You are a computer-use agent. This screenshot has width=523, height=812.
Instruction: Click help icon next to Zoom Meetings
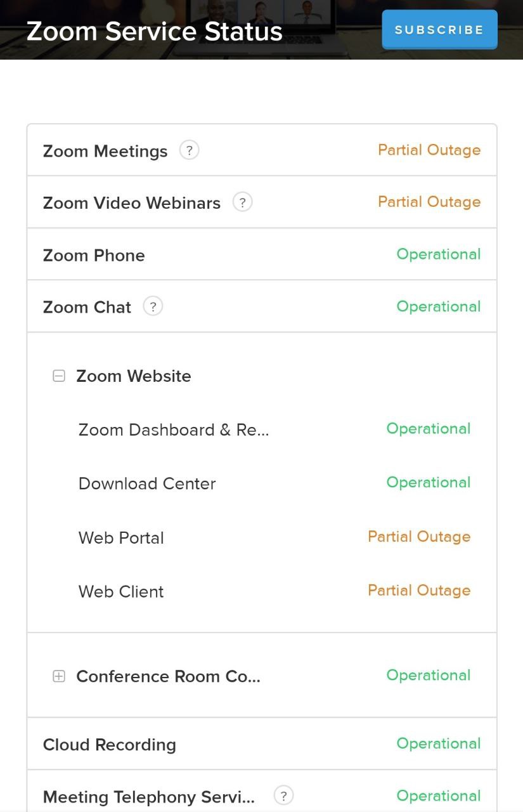(x=189, y=150)
